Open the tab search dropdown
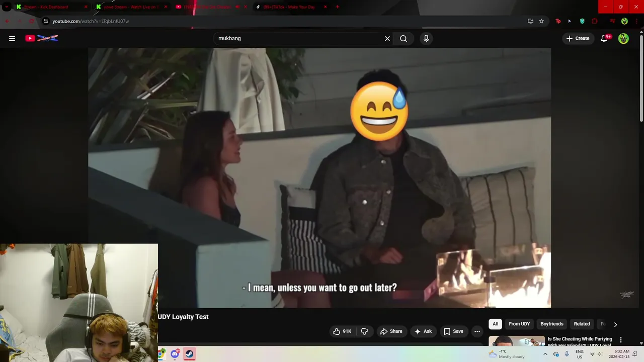644x362 pixels. [7, 7]
